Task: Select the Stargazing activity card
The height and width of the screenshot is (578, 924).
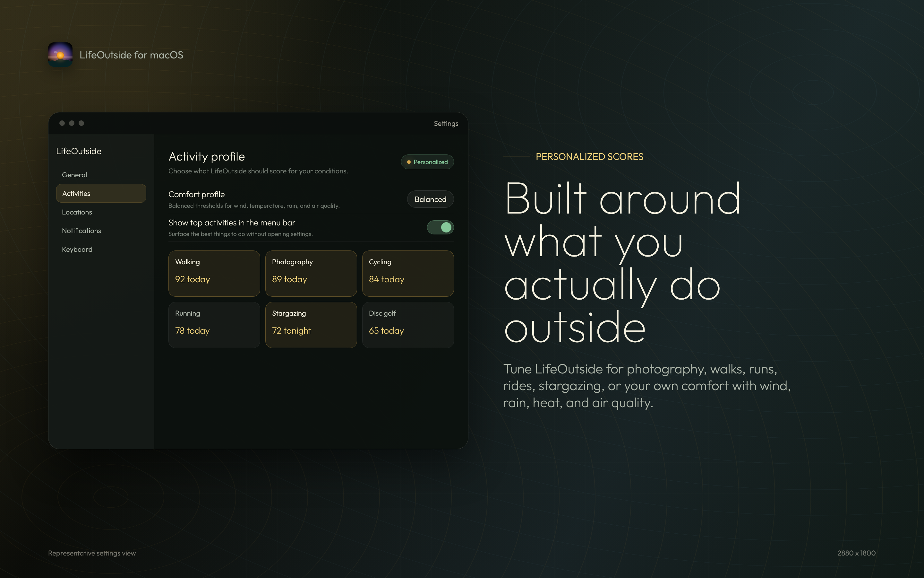Action: coord(311,325)
